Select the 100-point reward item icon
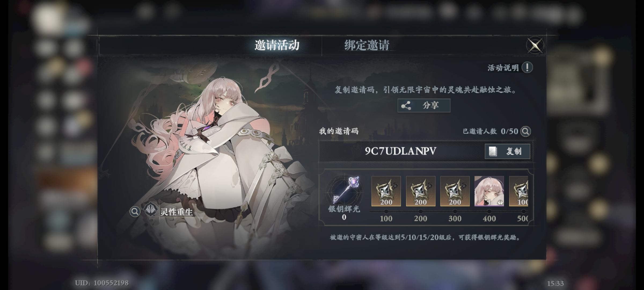 [x=386, y=191]
